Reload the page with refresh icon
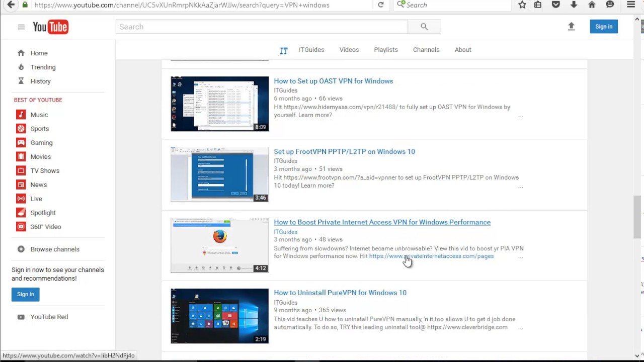644x362 pixels. [x=381, y=5]
